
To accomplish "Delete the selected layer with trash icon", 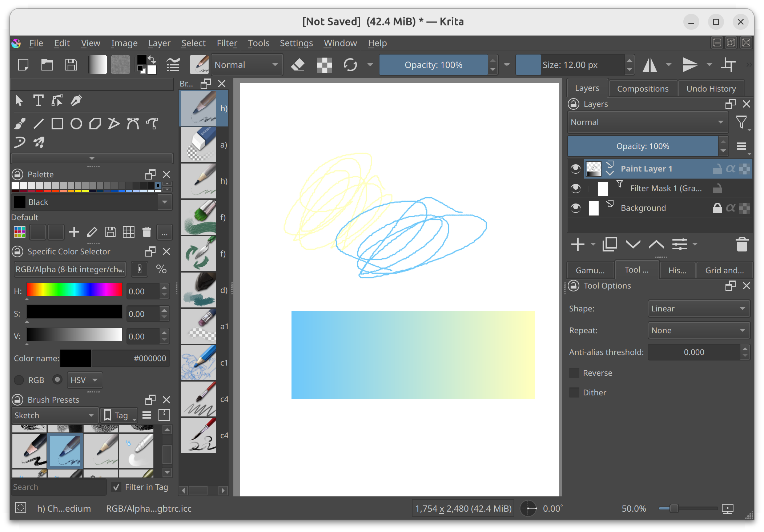I will 741,245.
